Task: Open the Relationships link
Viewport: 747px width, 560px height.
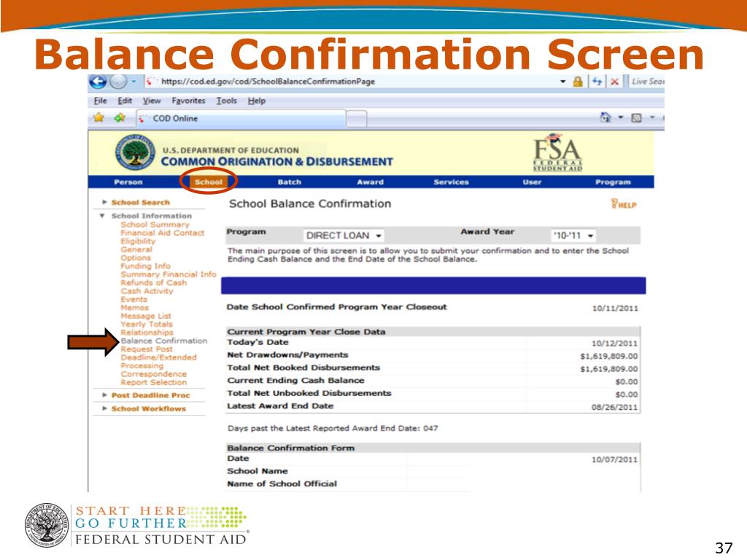Action: pyautogui.click(x=147, y=332)
